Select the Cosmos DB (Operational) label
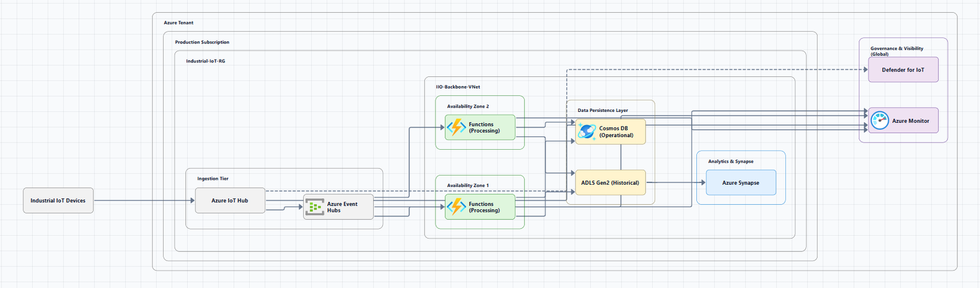Screen dimensions: 980x288 pyautogui.click(x=616, y=131)
